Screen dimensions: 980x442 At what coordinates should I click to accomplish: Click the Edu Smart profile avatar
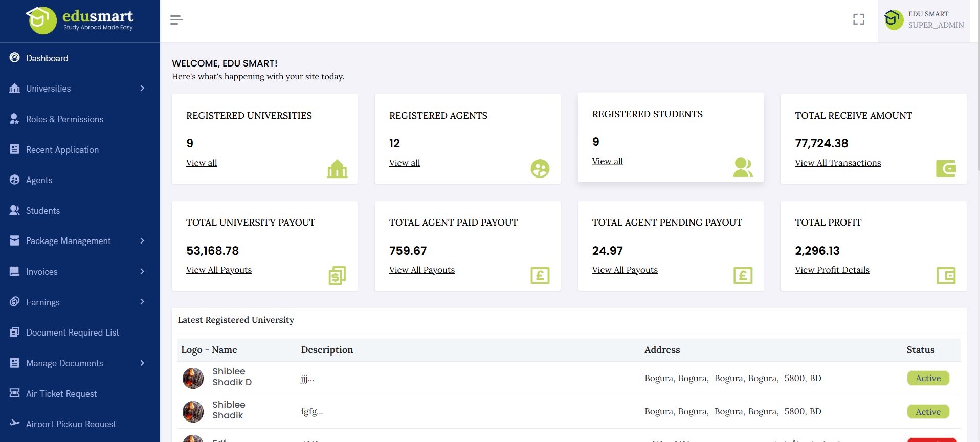point(894,20)
